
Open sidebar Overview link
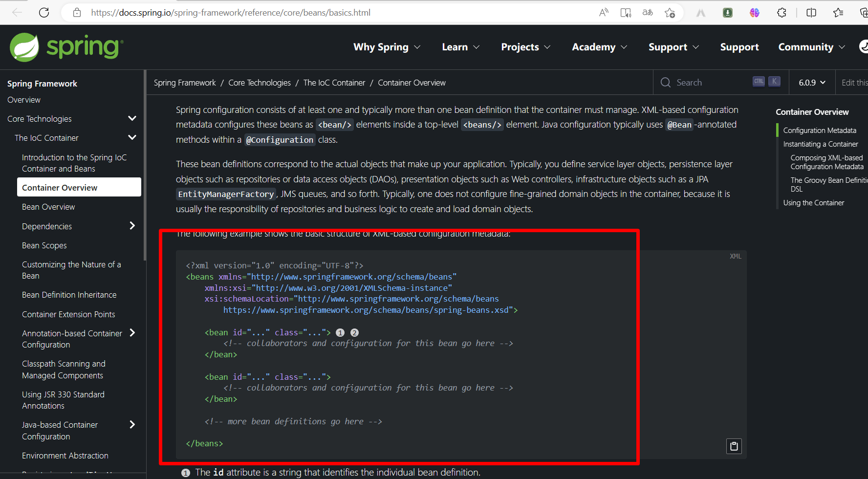[x=24, y=100]
